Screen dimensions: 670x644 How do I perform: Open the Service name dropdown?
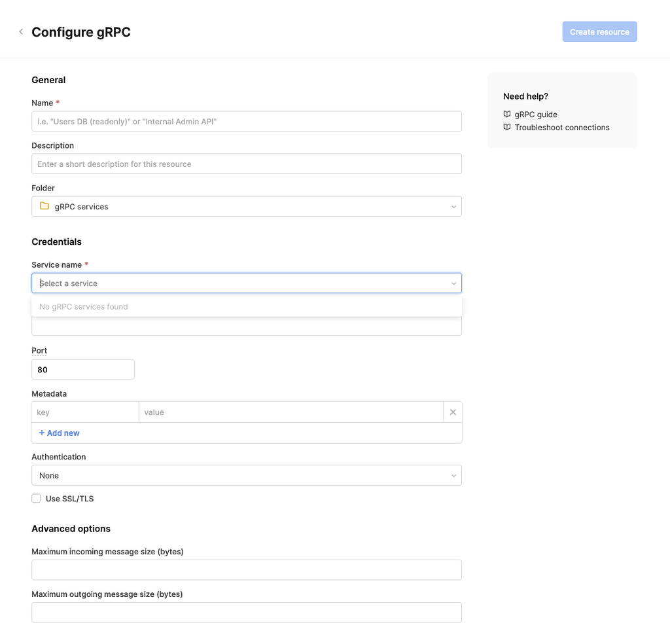click(247, 283)
